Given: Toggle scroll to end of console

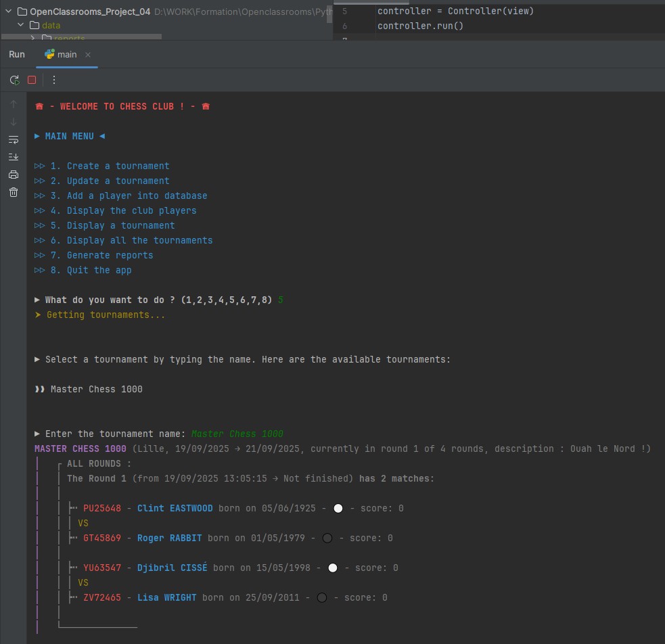Looking at the screenshot, I should click(x=14, y=157).
